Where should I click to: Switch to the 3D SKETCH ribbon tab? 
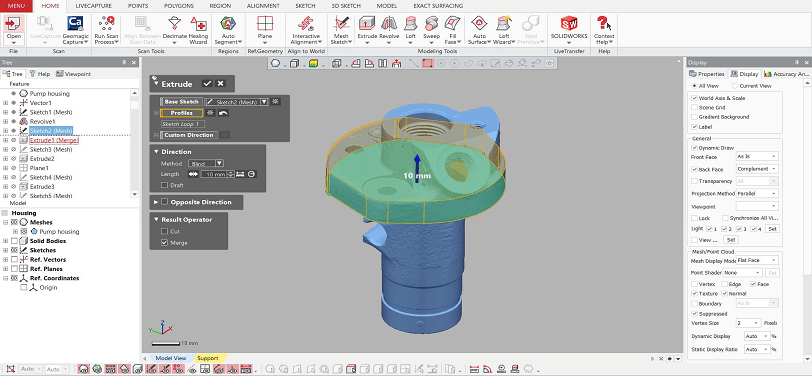347,6
